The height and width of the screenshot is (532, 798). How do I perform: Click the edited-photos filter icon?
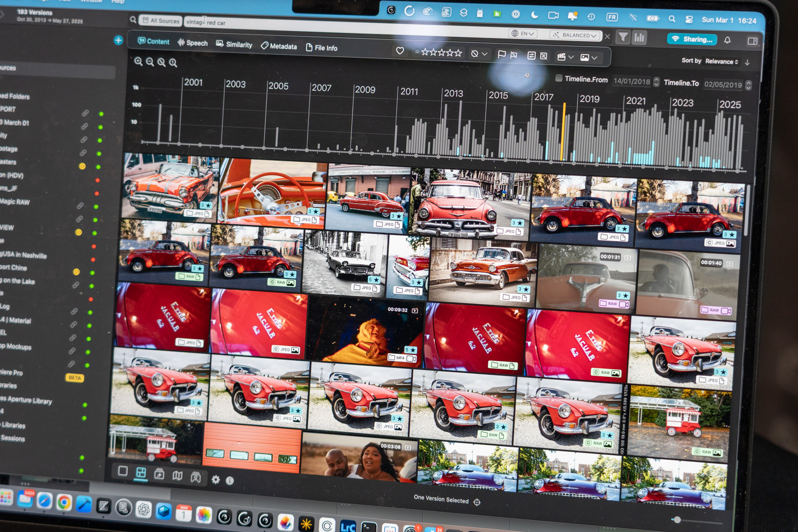532,56
